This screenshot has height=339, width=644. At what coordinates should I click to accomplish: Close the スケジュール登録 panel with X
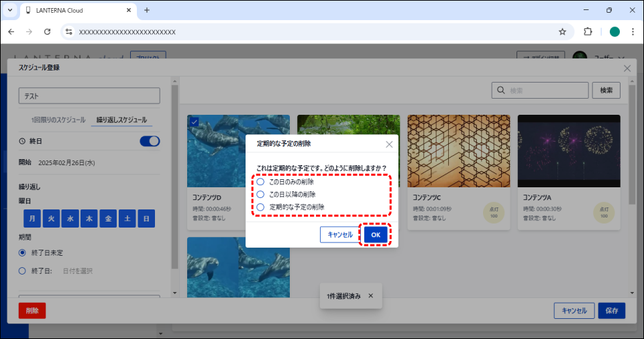[x=627, y=68]
